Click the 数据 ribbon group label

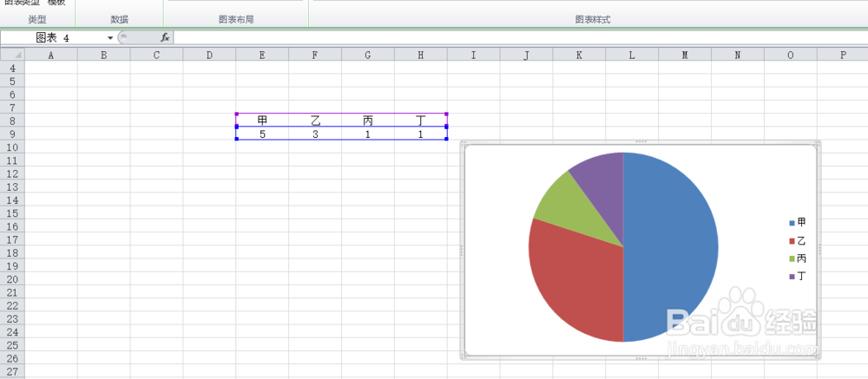click(119, 19)
